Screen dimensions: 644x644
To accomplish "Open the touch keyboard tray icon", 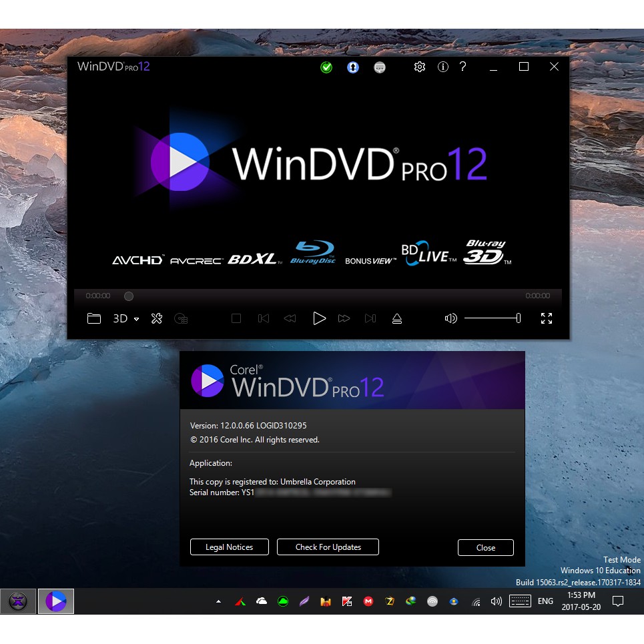I will [x=520, y=601].
